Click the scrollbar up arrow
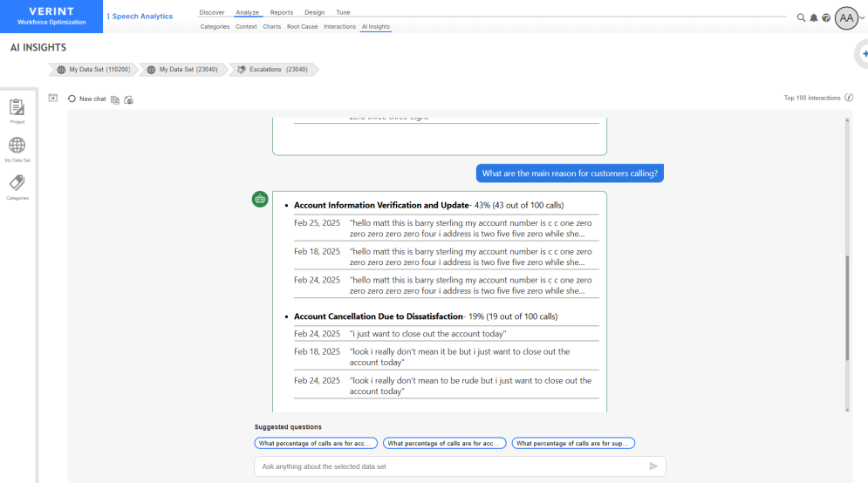868x483 pixels. tap(847, 120)
